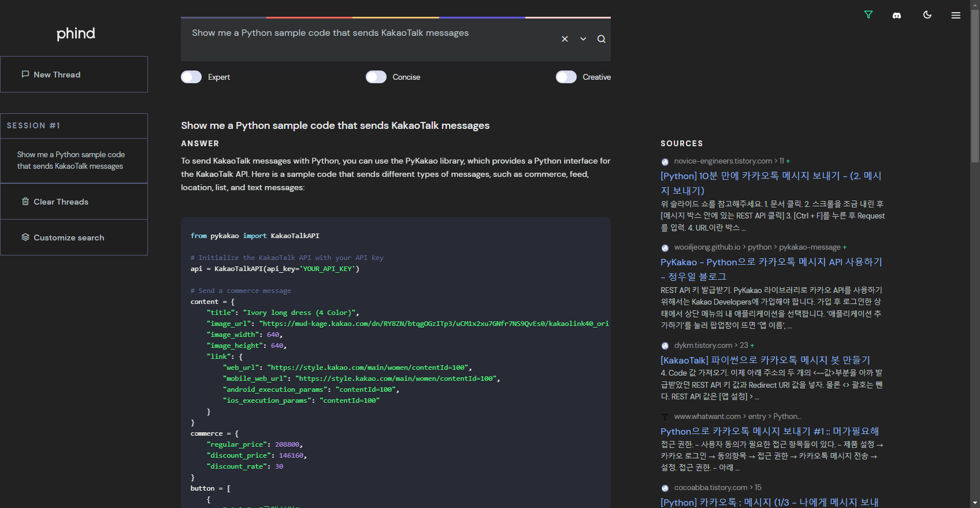Click the novice-engineers.tistory.com favicon
The image size is (980, 508).
pos(665,162)
